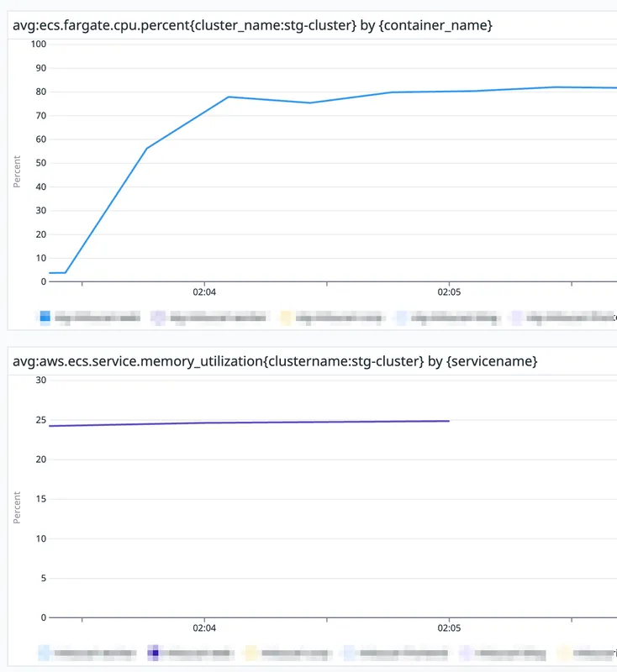
Task: Open the aws.ecs.service.memory_utilization chart title
Action: point(275,361)
